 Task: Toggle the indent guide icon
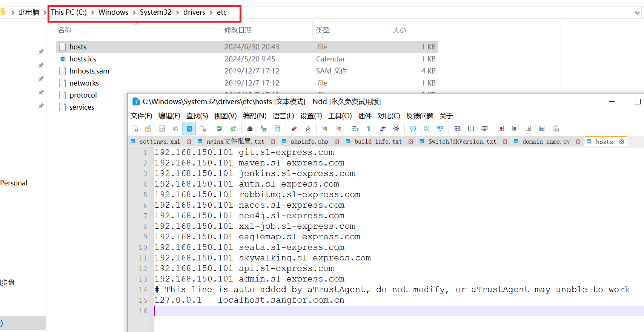383,129
